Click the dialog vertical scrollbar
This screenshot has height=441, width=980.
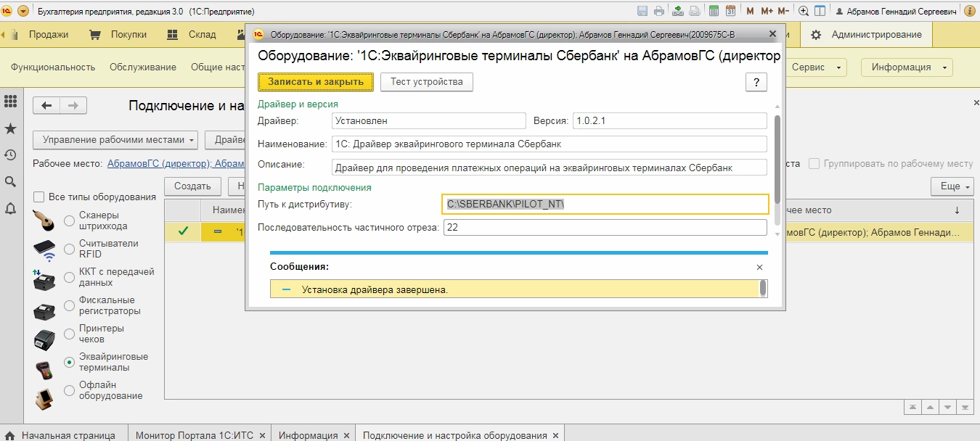point(777,160)
